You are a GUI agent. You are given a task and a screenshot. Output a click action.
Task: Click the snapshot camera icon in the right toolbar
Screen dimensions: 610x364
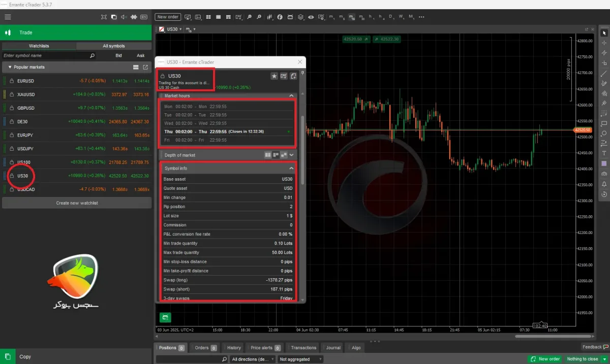coord(604,174)
